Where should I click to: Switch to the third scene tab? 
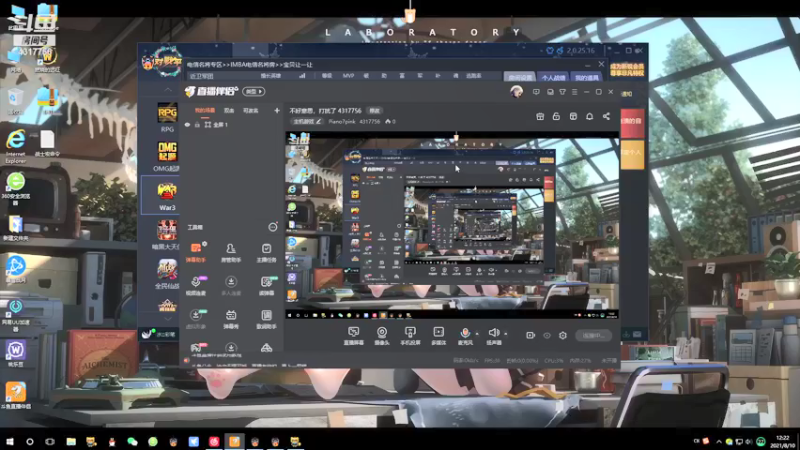251,110
